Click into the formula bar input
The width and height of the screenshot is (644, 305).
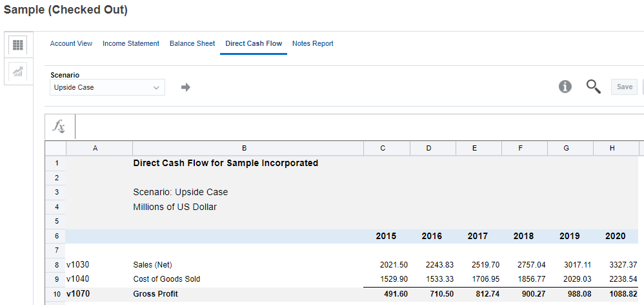tap(359, 127)
